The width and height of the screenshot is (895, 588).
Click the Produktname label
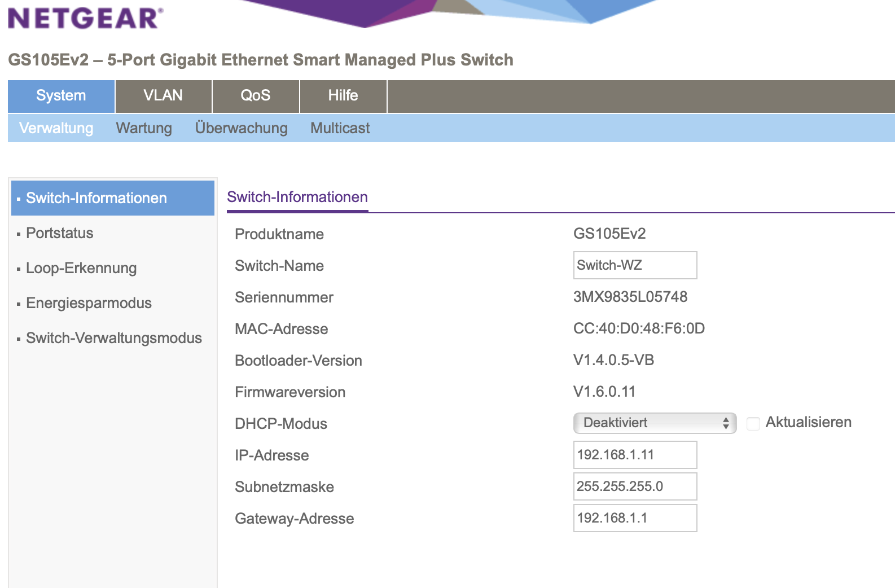(279, 234)
